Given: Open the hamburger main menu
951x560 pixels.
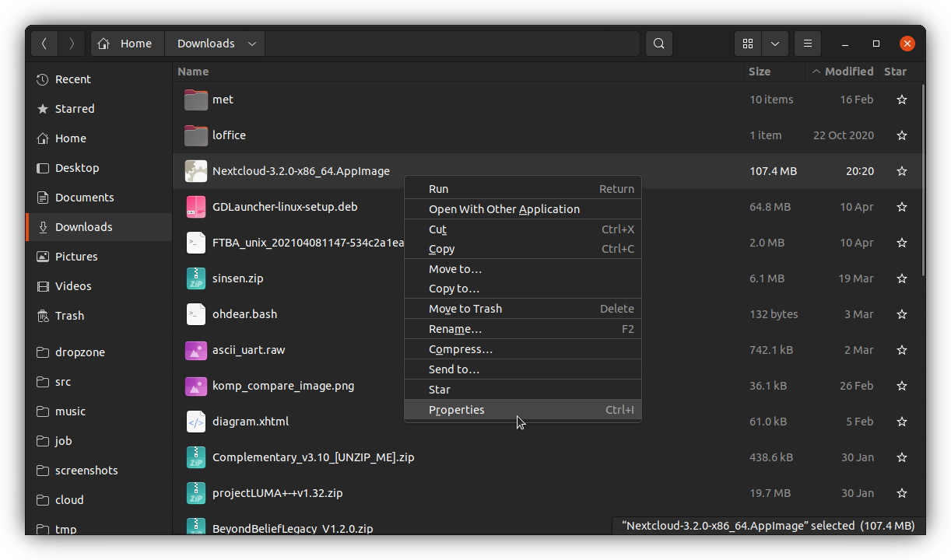Looking at the screenshot, I should (808, 44).
